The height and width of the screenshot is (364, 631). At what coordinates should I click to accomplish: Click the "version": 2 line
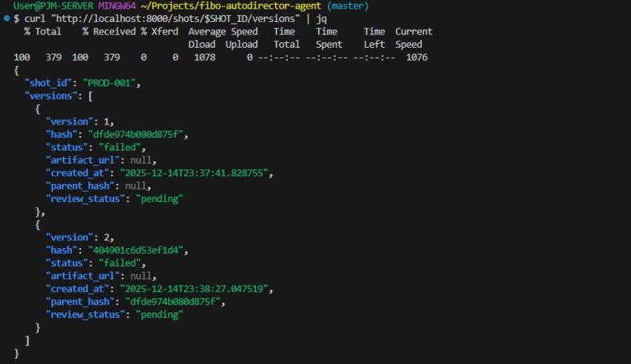pos(80,237)
